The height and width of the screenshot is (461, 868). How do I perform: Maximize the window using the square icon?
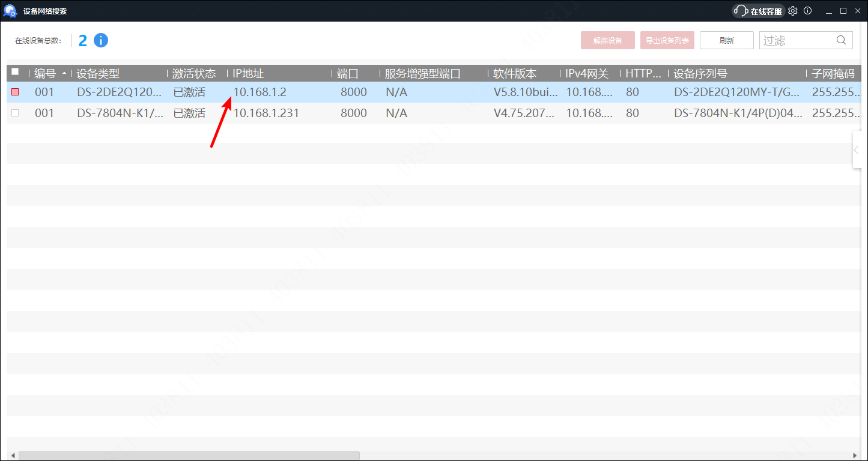pos(843,11)
